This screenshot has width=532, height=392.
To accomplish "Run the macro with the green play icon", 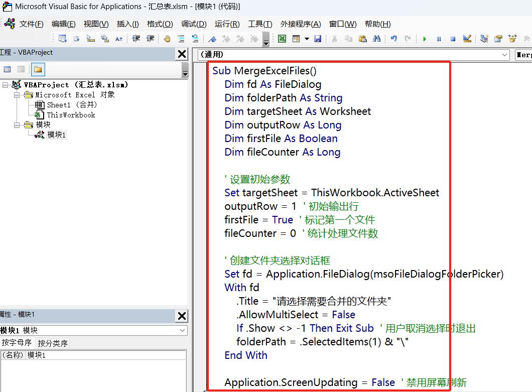I will tap(425, 39).
